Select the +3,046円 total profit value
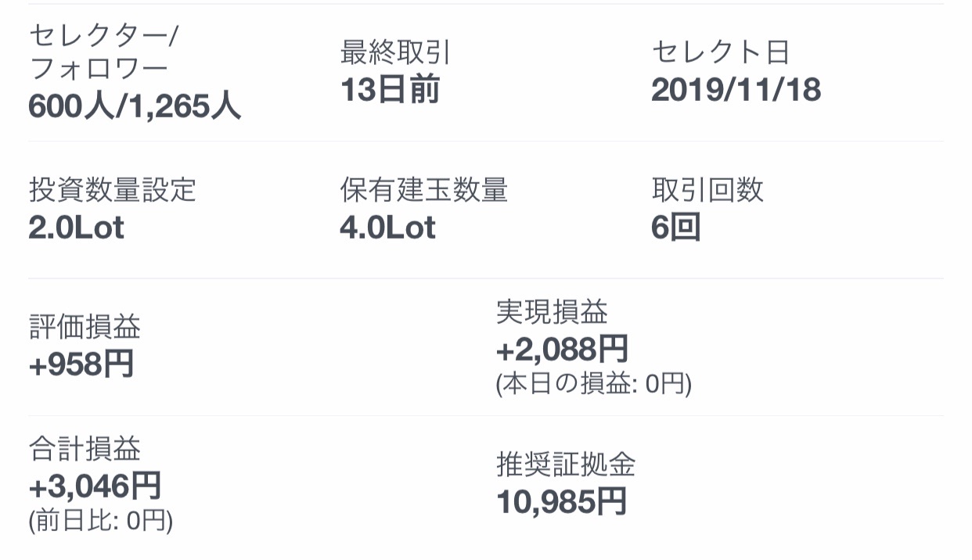Screen dimensions: 972x560 click(x=95, y=486)
